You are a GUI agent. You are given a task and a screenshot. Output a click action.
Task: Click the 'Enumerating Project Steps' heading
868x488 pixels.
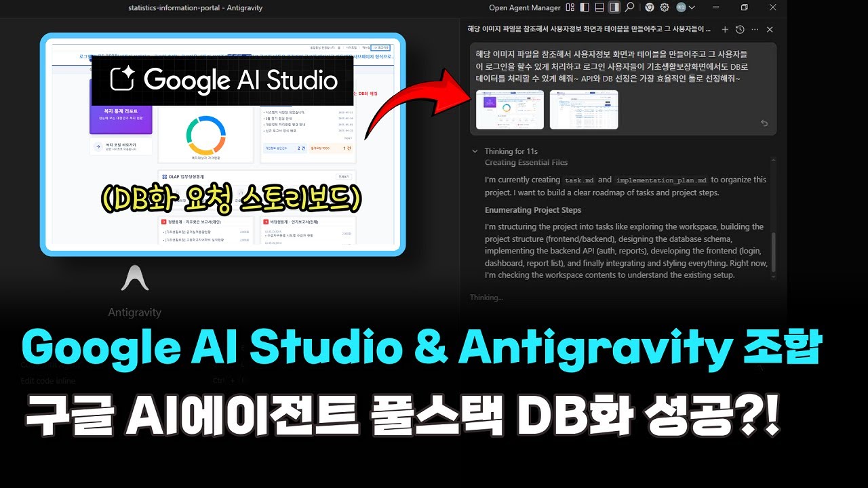point(533,210)
